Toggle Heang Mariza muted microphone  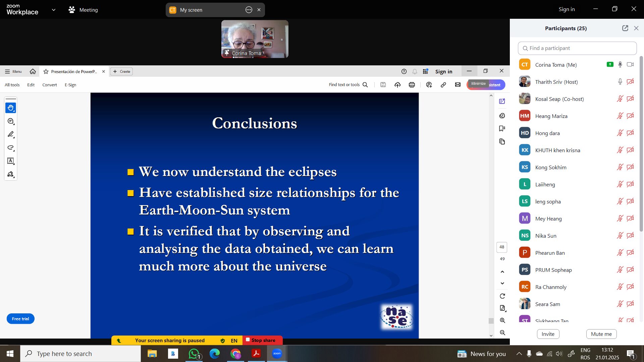pos(620,116)
